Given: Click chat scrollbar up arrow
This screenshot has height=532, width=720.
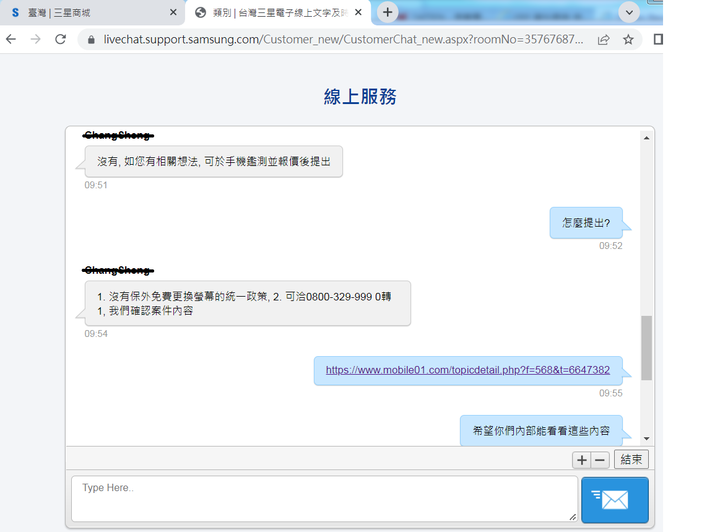Looking at the screenshot, I should click(x=647, y=138).
